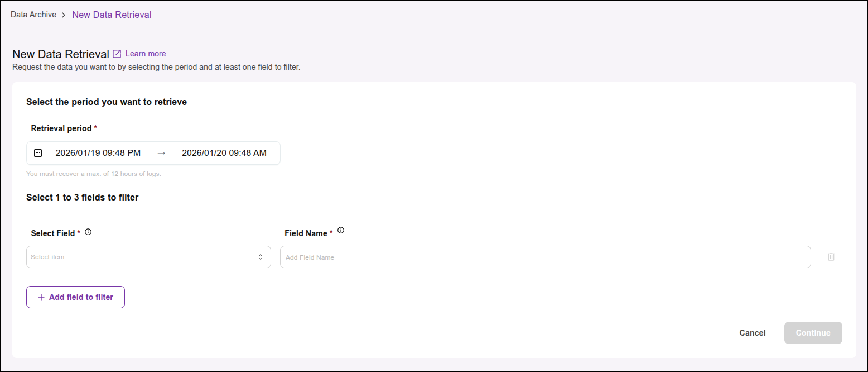The height and width of the screenshot is (372, 868).
Task: Open the calendar icon for the retrieval period
Action: click(x=38, y=152)
